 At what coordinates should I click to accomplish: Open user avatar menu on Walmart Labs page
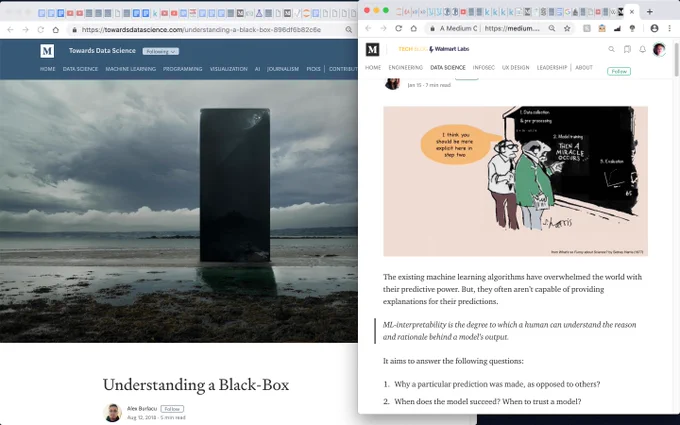tap(659, 49)
